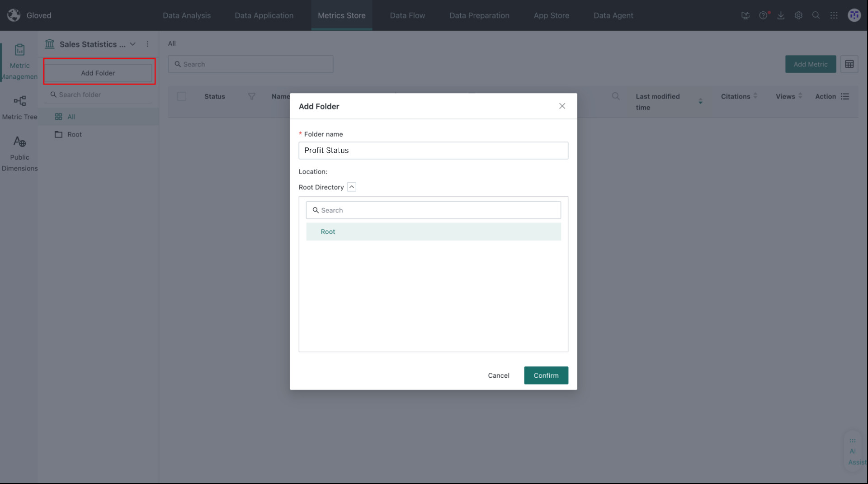Click the main metrics Search field
This screenshot has width=868, height=484.
(250, 64)
